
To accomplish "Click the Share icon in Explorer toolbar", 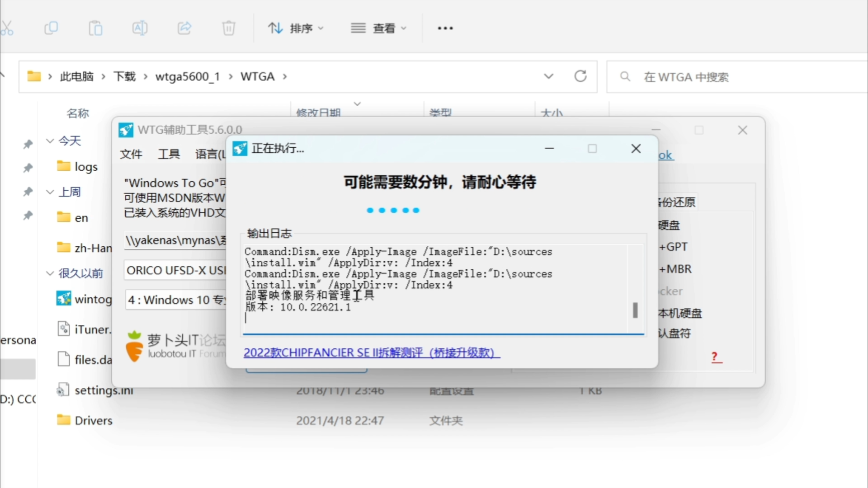I will tap(184, 28).
